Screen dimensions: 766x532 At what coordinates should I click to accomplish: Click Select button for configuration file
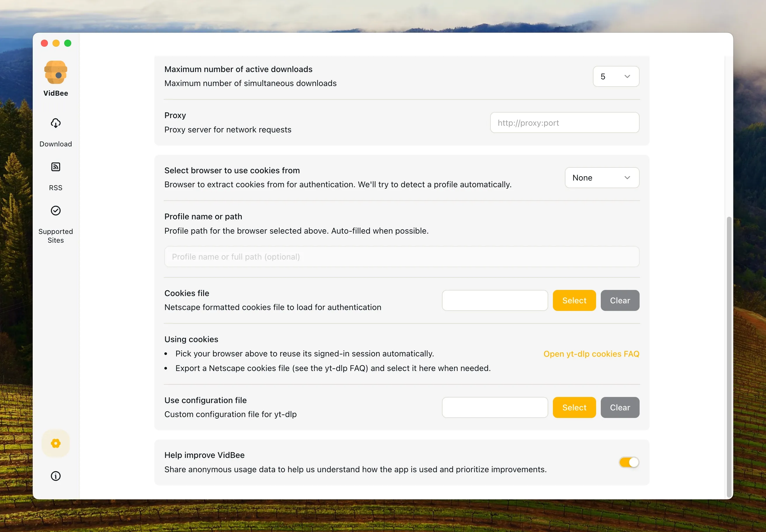pyautogui.click(x=574, y=407)
